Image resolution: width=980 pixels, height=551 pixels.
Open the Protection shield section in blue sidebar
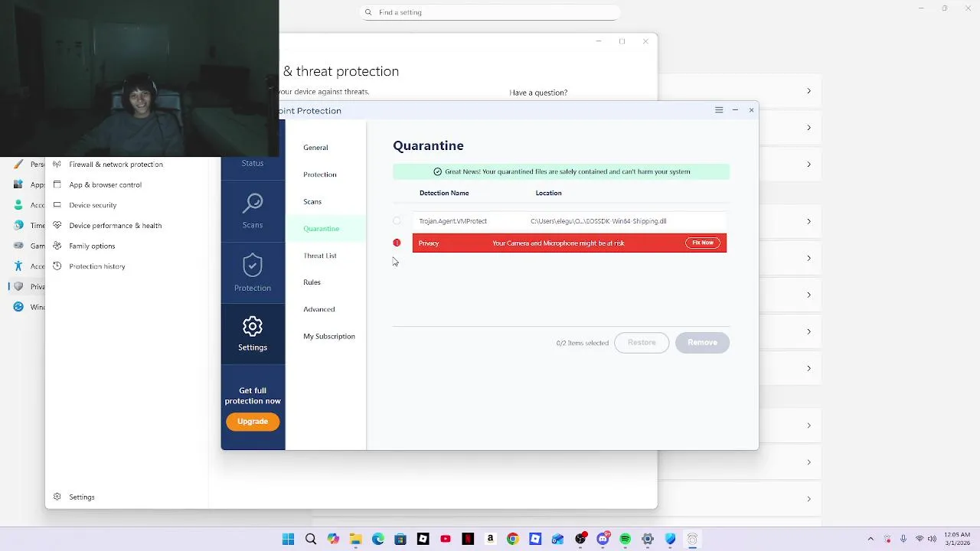point(253,273)
